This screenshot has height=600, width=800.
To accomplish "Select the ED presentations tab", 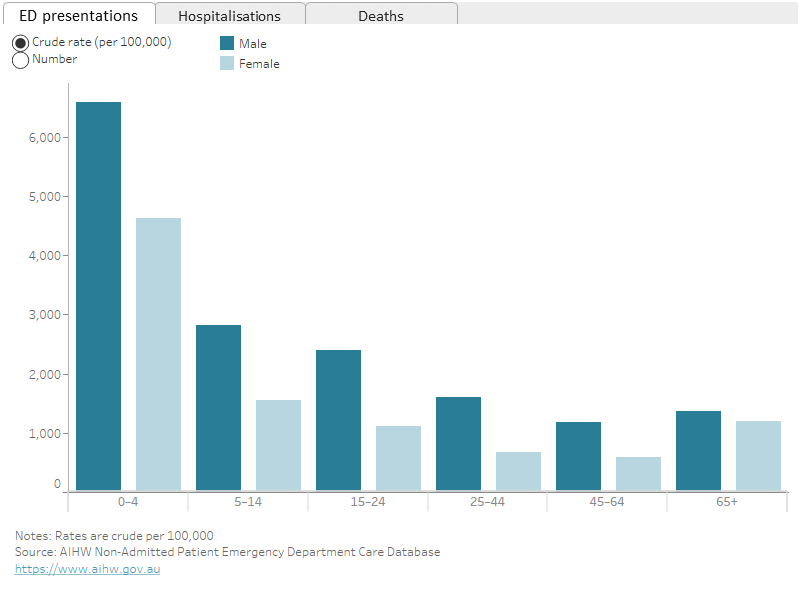I will tap(80, 16).
